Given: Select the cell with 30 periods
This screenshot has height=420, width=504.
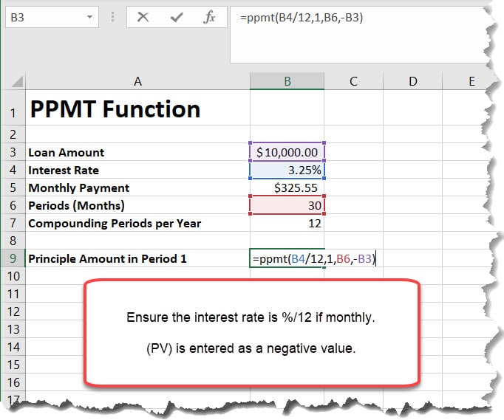Looking at the screenshot, I should tap(287, 205).
